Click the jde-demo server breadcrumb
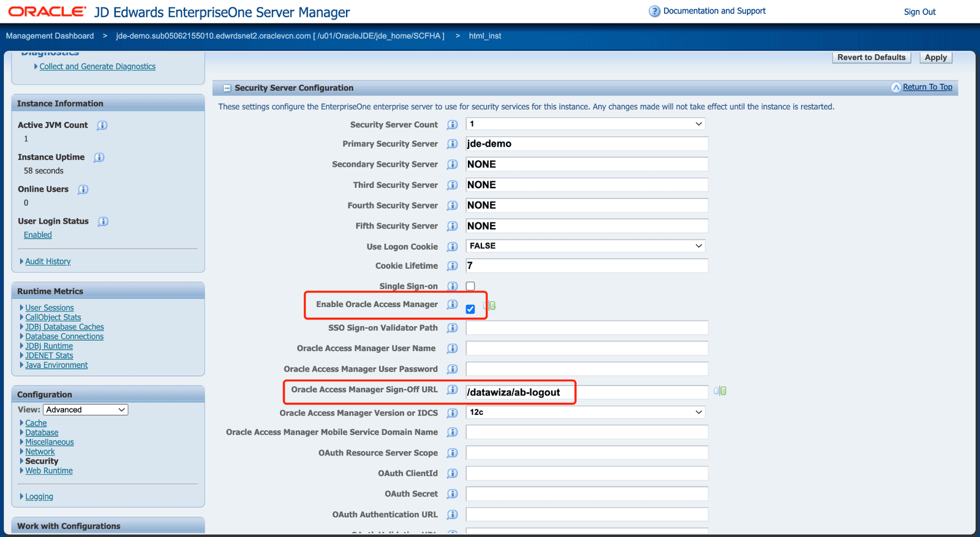The width and height of the screenshot is (980, 537). [x=280, y=36]
